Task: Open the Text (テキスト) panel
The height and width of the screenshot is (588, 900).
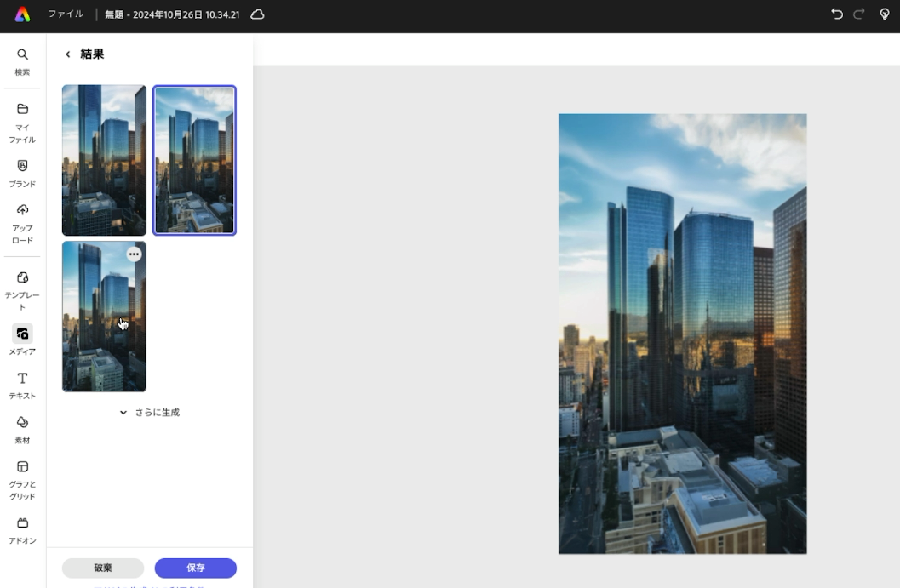Action: [x=22, y=385]
